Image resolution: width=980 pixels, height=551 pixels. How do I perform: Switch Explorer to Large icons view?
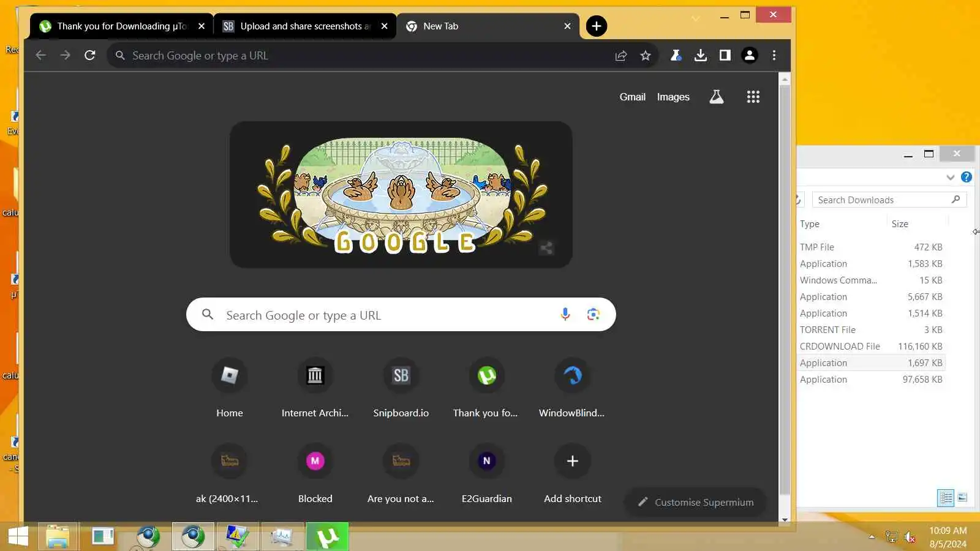[962, 498]
